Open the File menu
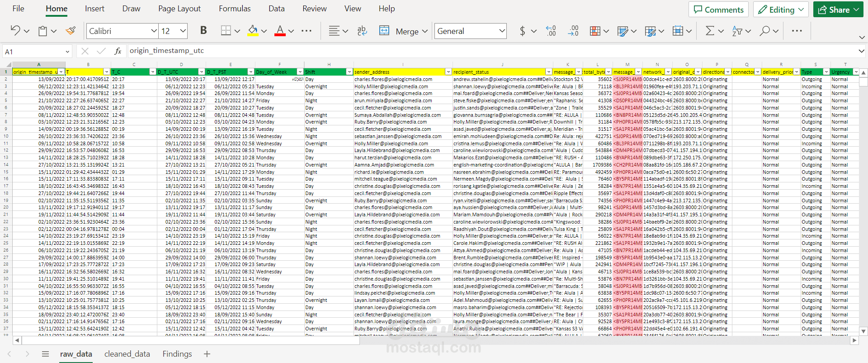Viewport: 868px width, 363px height. pos(19,9)
